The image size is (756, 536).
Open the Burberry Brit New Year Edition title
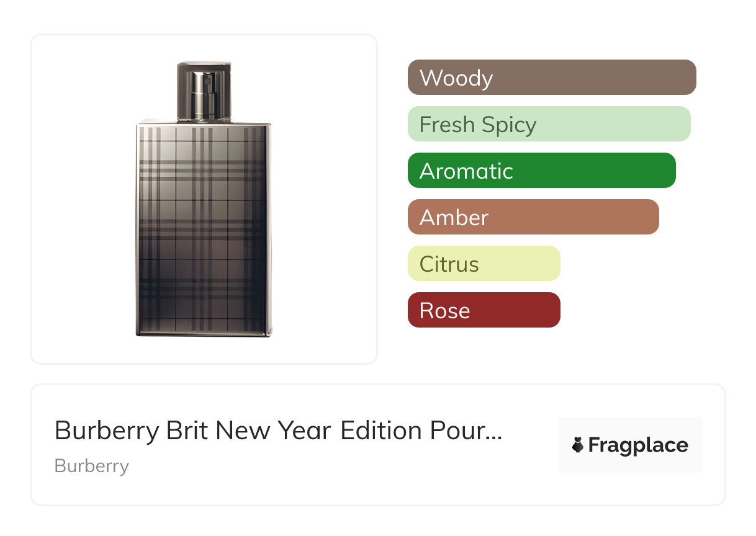pyautogui.click(x=273, y=431)
